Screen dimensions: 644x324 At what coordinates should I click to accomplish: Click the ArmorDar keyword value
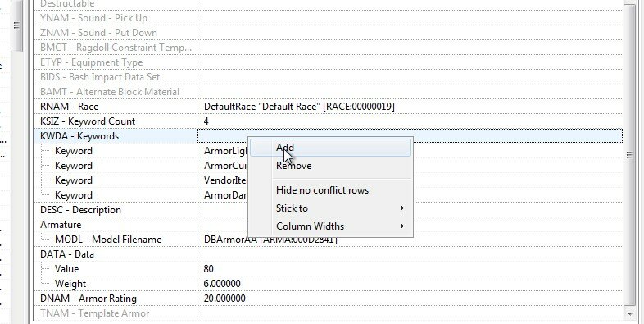point(225,196)
